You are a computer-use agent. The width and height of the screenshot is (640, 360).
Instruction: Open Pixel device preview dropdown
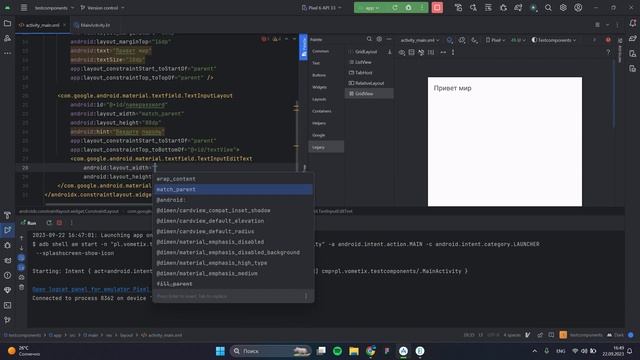tap(495, 40)
